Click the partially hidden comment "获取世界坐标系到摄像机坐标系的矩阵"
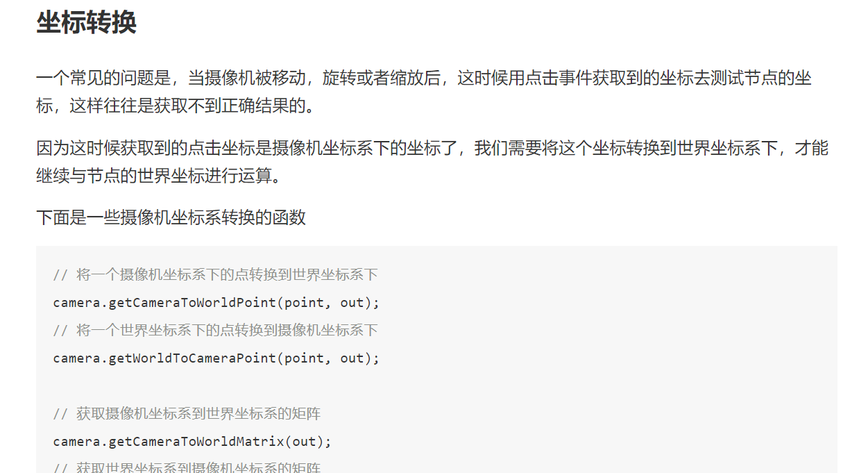 pos(198,468)
